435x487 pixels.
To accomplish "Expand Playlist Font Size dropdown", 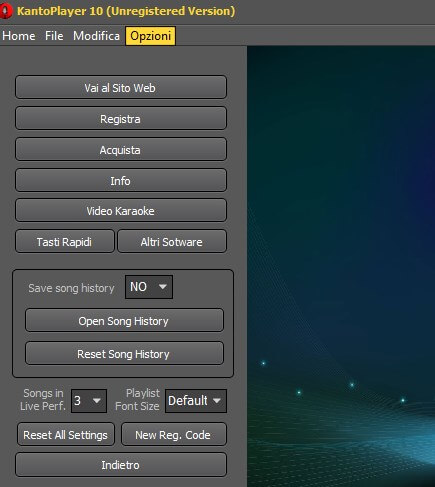I will coord(196,401).
